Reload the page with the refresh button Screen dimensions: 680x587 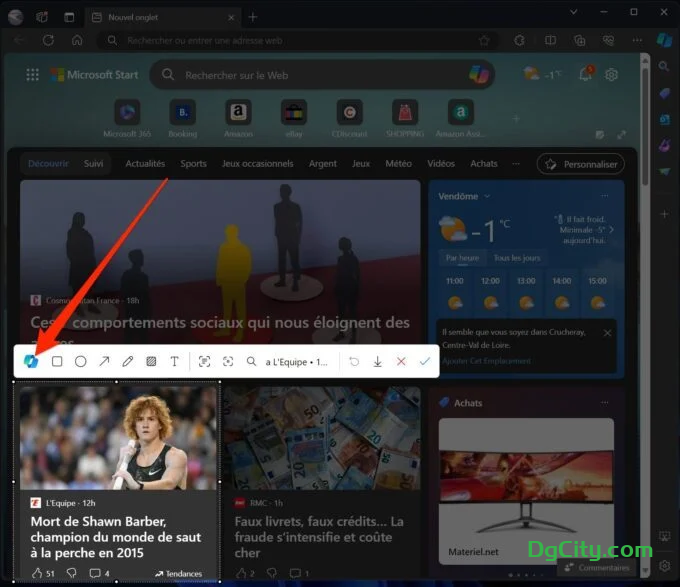[48, 40]
